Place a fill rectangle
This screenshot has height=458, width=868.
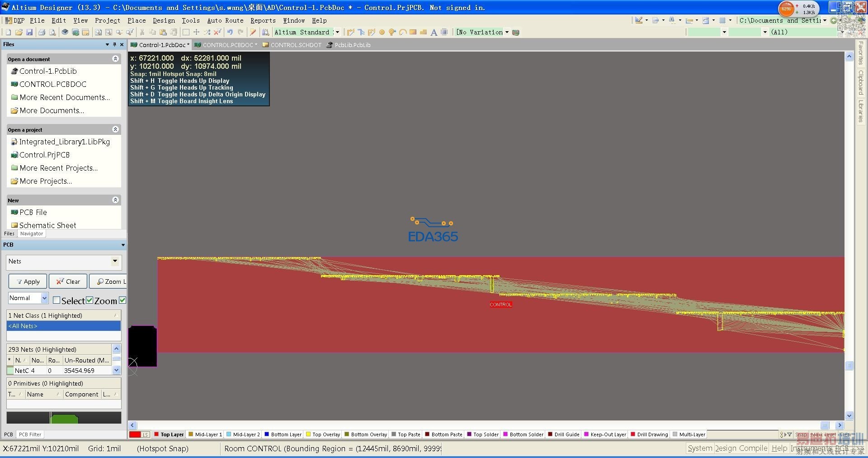(413, 32)
